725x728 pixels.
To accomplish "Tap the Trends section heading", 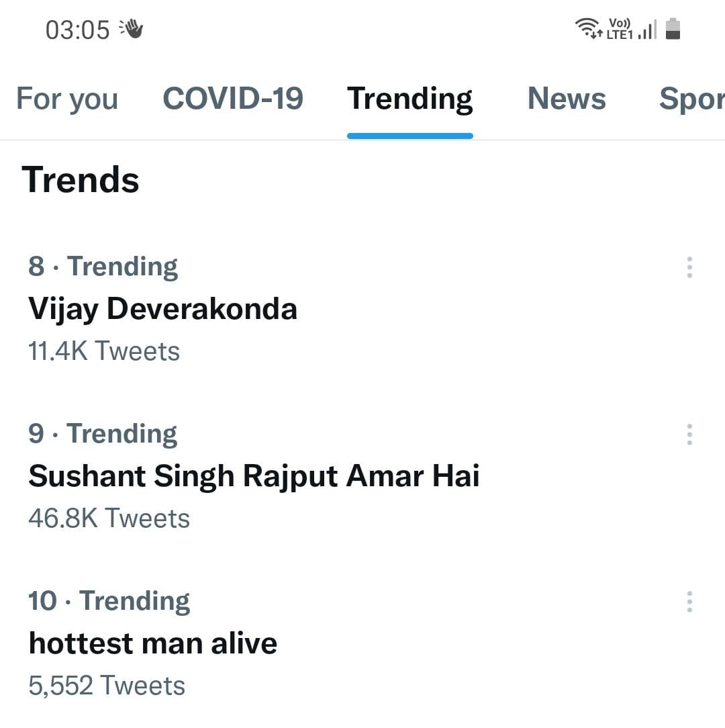I will click(81, 180).
